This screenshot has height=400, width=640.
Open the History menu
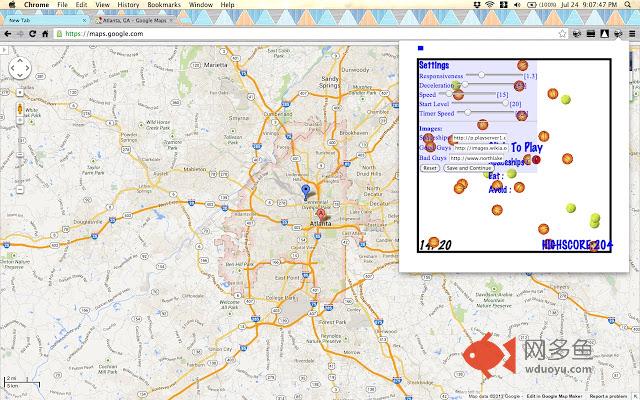coord(128,4)
